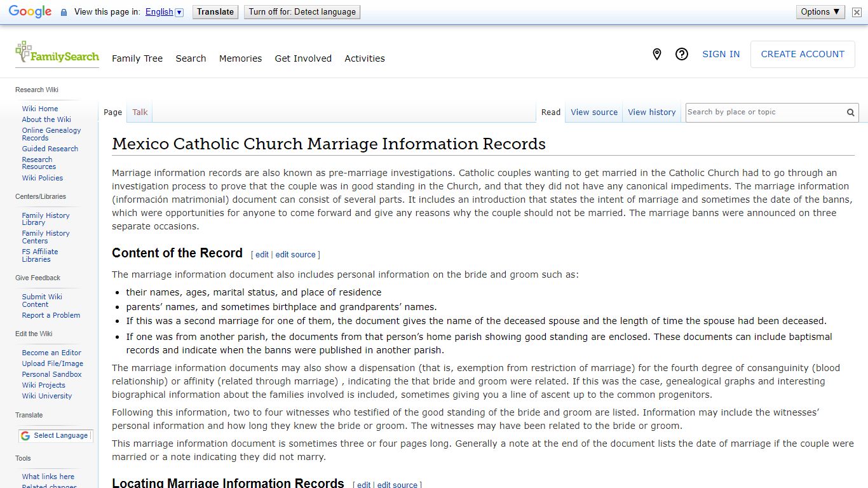This screenshot has height=488, width=868.
Task: Click the FamilySearch tree logo
Action: tap(57, 53)
